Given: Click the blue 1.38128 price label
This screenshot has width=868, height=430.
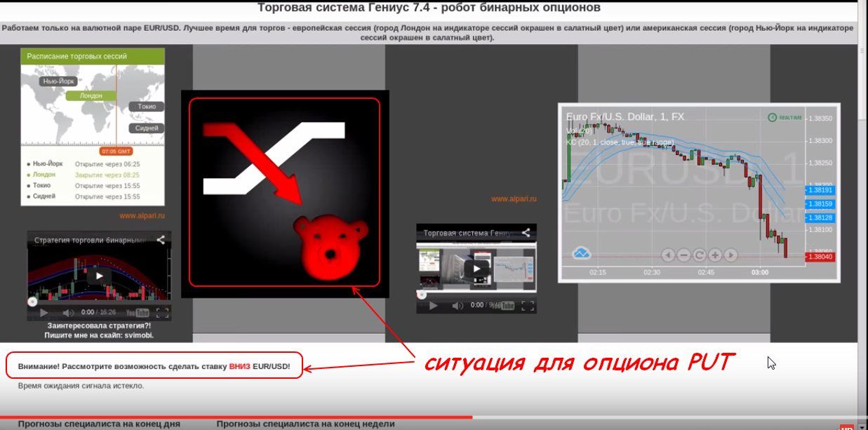Looking at the screenshot, I should pyautogui.click(x=819, y=218).
